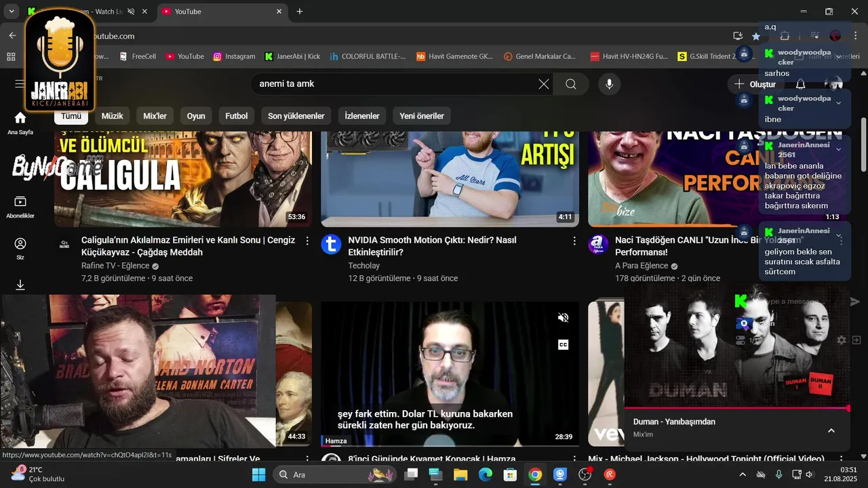Open the apps grid on the bookmarks bar
Viewport: 868px width, 488px height.
(x=11, y=56)
